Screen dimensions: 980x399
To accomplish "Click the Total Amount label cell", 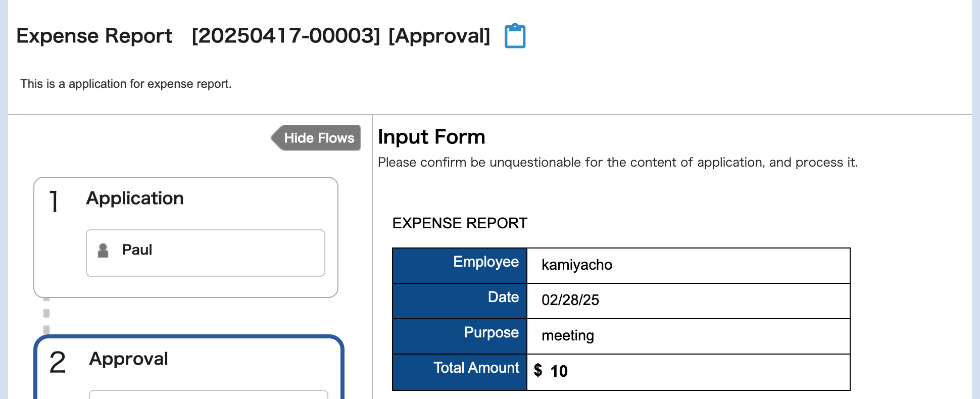I will (x=460, y=372).
